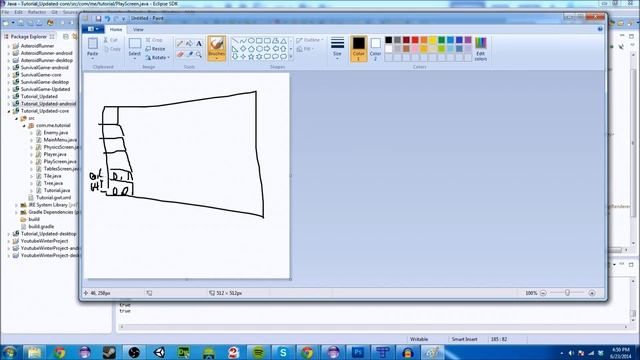Switch to the View ribbon tab

pyautogui.click(x=138, y=29)
